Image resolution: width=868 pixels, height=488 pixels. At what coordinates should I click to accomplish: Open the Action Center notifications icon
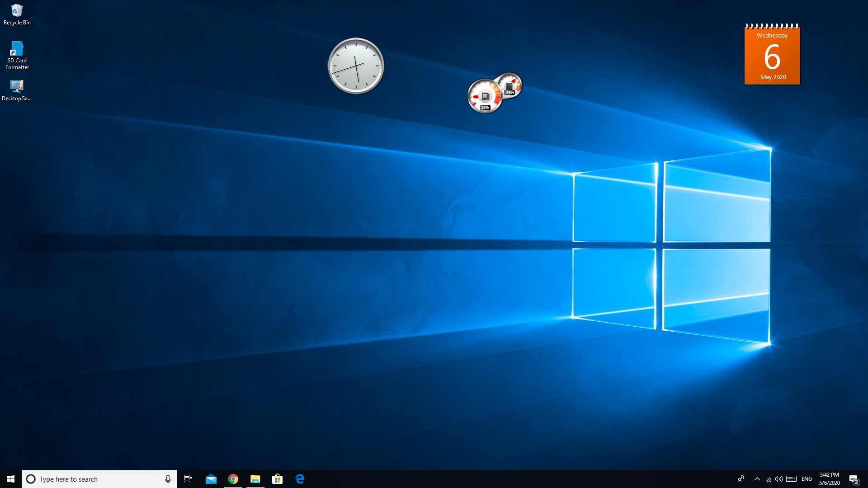[854, 479]
